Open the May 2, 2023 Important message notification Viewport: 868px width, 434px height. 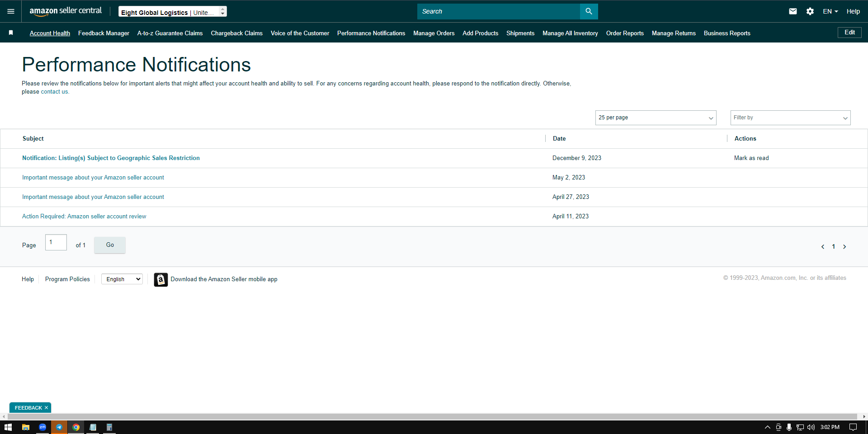pos(93,177)
